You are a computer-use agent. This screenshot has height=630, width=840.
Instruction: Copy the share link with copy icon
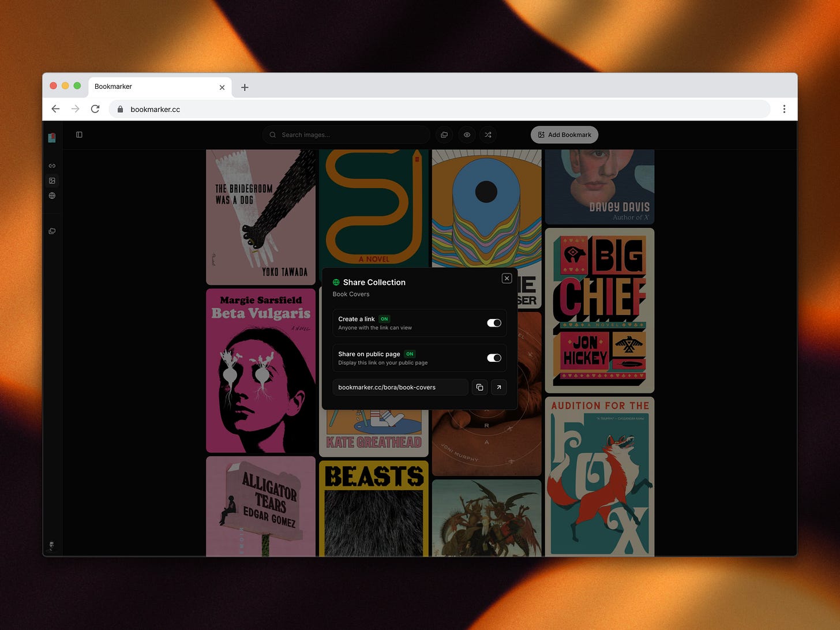pyautogui.click(x=479, y=387)
